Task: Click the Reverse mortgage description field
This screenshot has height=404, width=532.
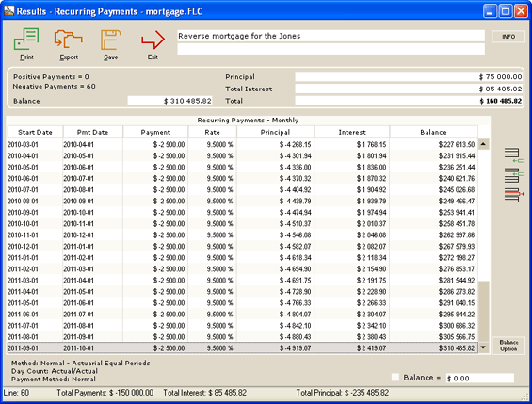Action: point(330,36)
